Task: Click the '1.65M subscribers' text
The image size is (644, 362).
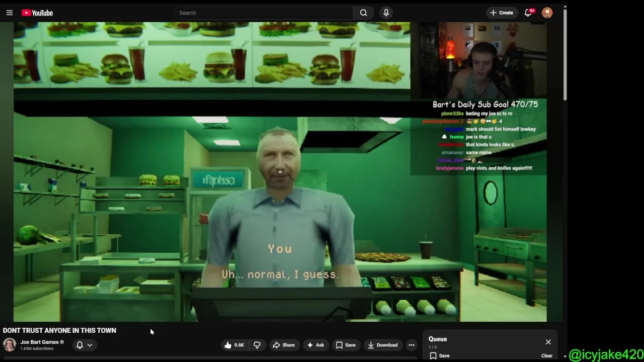Action: coord(37,348)
